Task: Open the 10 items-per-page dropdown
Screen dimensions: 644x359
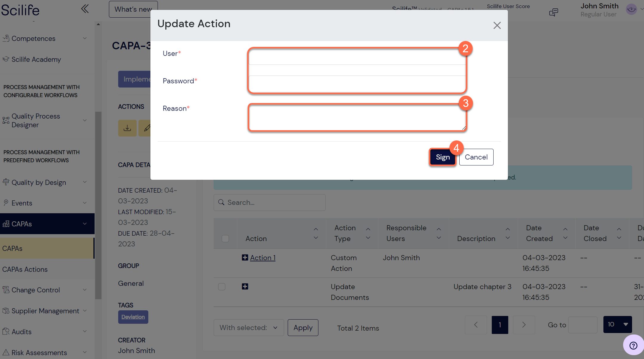Action: click(617, 324)
